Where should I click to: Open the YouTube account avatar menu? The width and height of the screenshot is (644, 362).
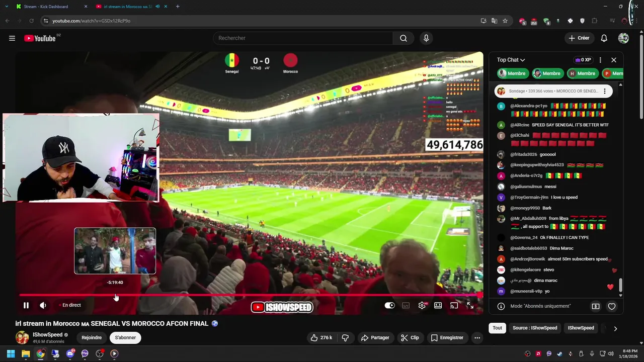click(x=623, y=38)
